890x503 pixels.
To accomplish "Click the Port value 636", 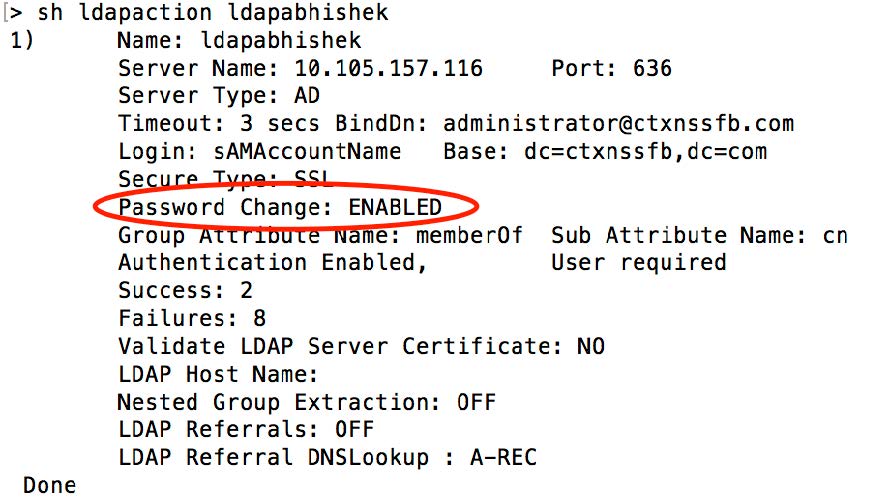I will [x=652, y=69].
